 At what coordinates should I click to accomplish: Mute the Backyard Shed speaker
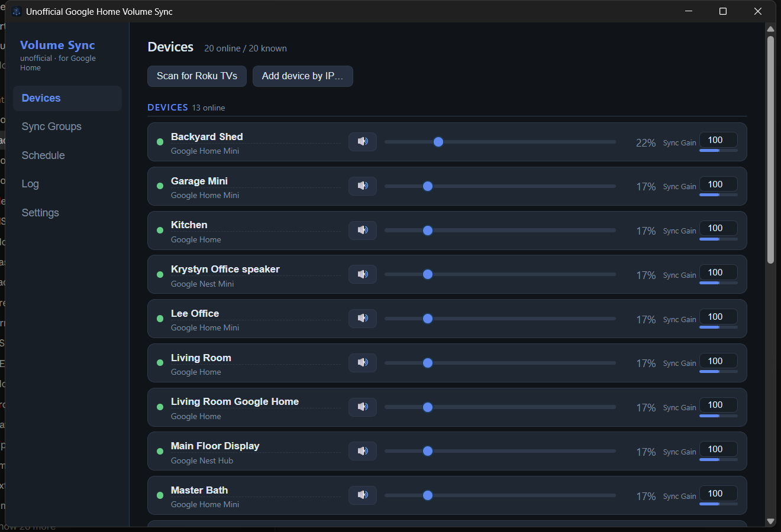click(x=363, y=141)
